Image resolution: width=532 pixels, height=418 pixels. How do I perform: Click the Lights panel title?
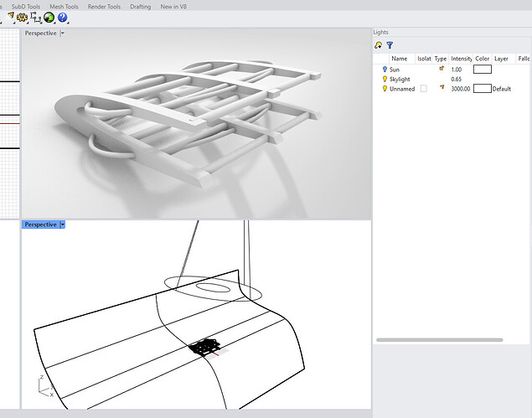click(x=380, y=32)
